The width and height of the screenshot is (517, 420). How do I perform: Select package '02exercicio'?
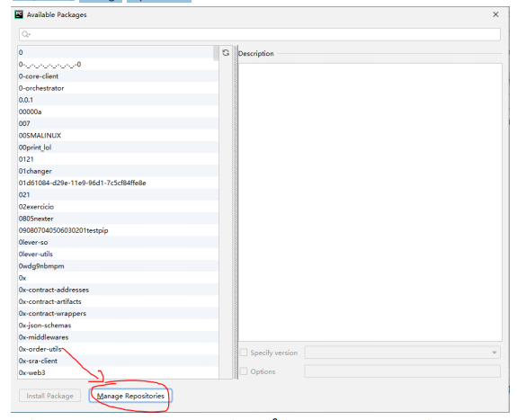pos(118,207)
